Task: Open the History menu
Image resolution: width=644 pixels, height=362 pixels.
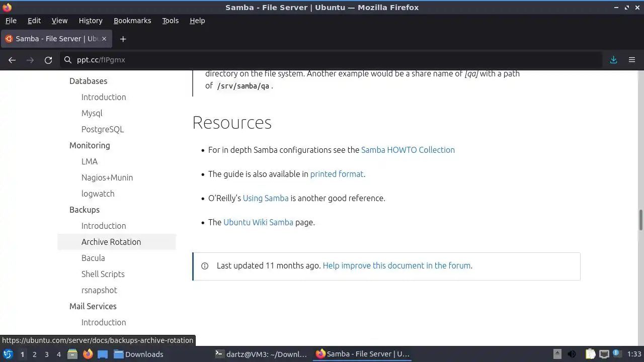Action: coord(91,21)
